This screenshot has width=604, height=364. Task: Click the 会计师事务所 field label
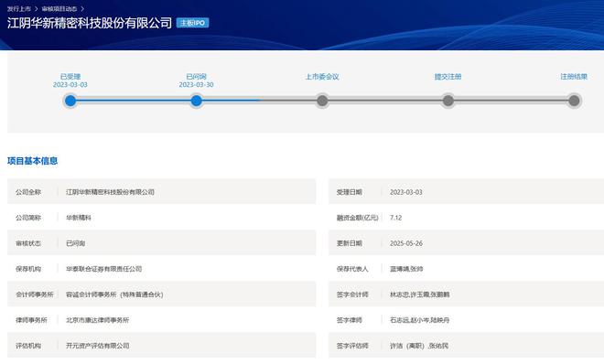pos(34,294)
